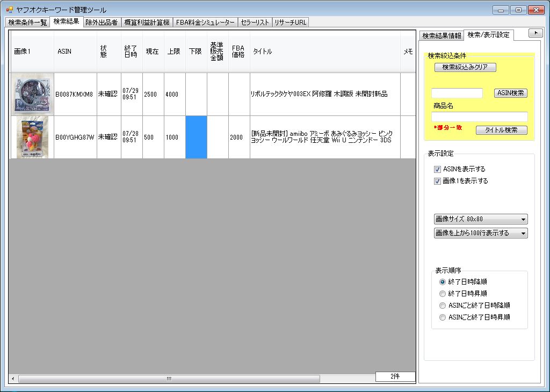Viewport: 550px width, 392px height.
Task: Click the amiibo Yoshi thumbnail image
Action: [33, 137]
